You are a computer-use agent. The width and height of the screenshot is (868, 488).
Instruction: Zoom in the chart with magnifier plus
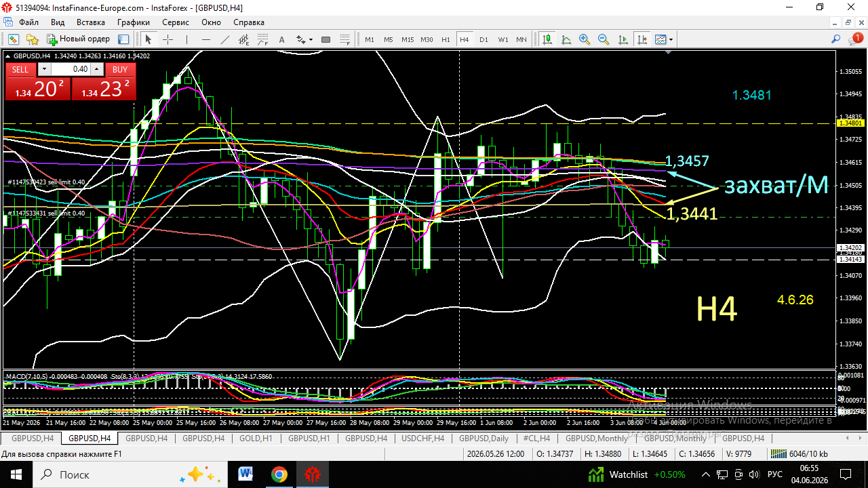[585, 39]
